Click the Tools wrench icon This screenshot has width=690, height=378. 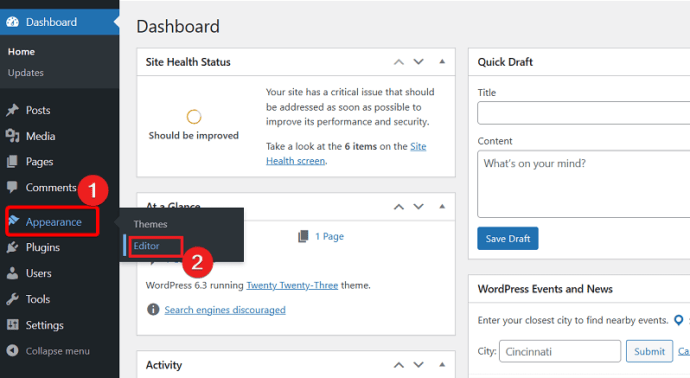coord(13,299)
